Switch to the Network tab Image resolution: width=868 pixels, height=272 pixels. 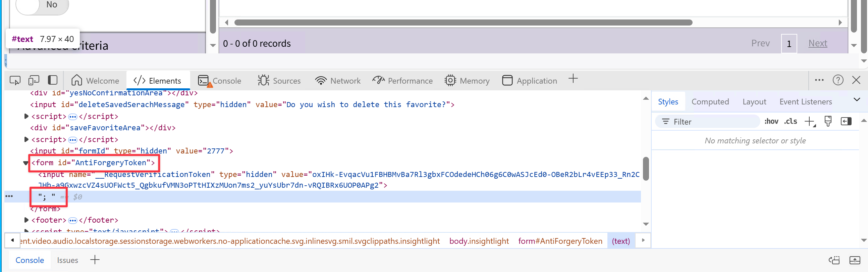tap(338, 81)
